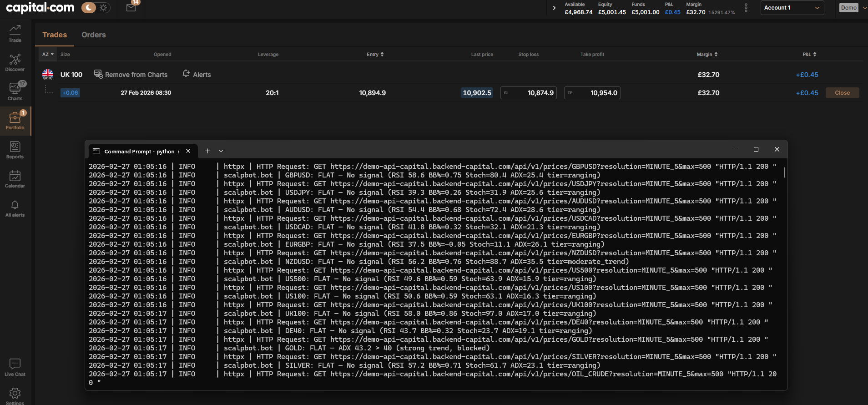Click the tree indent icon beside +0.06

coord(49,90)
